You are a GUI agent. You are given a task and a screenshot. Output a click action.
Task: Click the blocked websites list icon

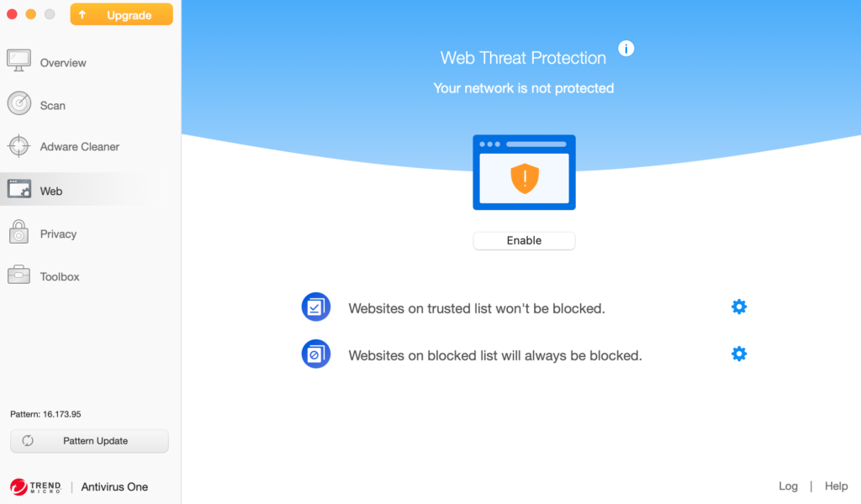click(316, 354)
